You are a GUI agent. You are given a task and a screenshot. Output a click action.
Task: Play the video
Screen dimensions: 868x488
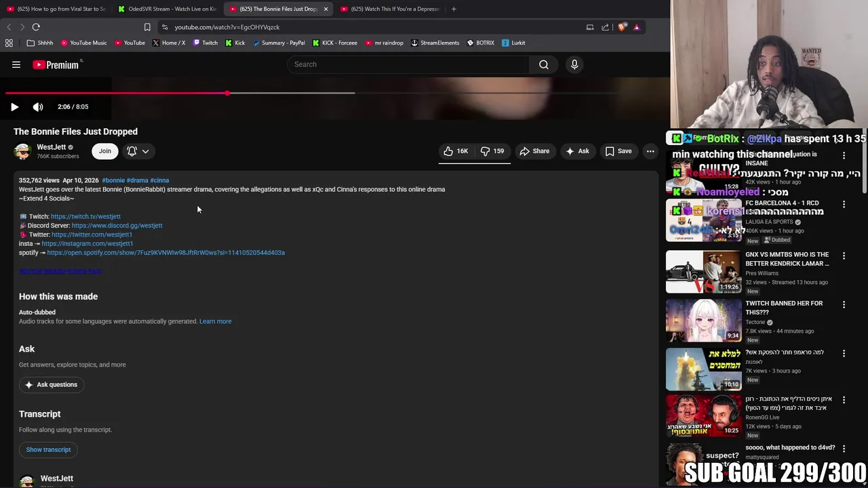(x=14, y=106)
